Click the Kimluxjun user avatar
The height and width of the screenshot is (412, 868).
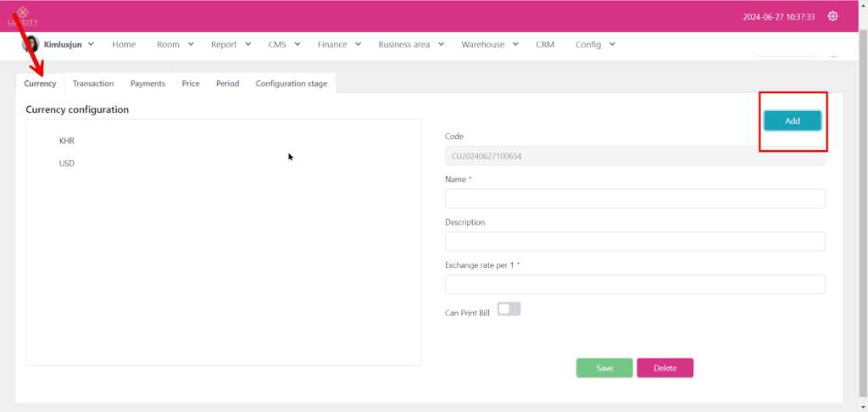(x=31, y=44)
